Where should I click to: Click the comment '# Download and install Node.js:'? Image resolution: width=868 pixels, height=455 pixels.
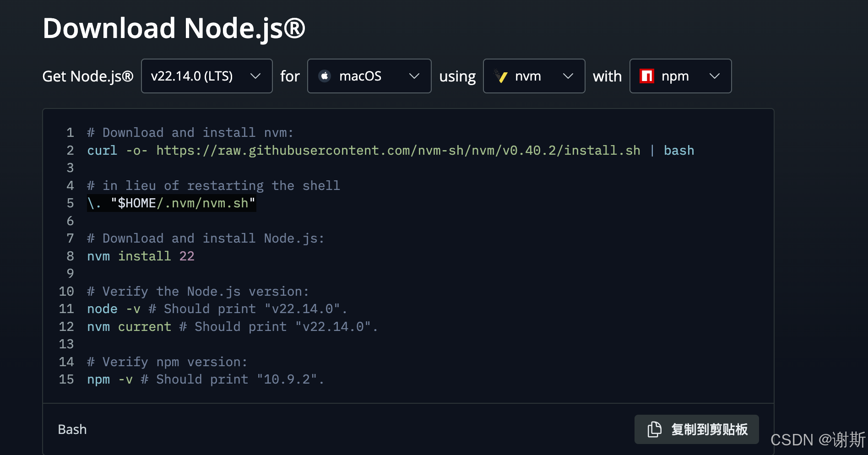(x=206, y=238)
